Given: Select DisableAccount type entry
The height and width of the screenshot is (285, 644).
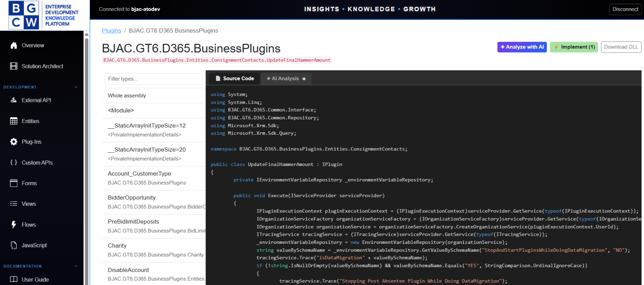Looking at the screenshot, I should point(154,274).
